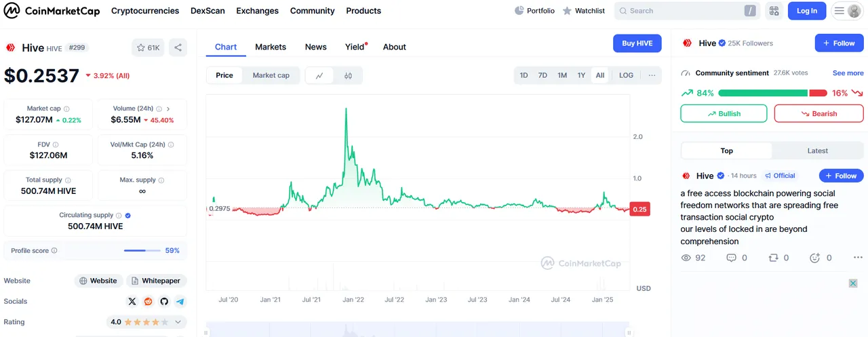This screenshot has width=868, height=337.
Task: Click the chart range navigator strip
Action: tap(418, 330)
